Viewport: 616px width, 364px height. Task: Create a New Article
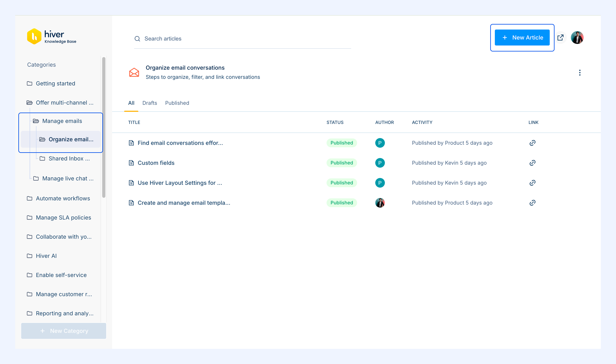tap(522, 38)
